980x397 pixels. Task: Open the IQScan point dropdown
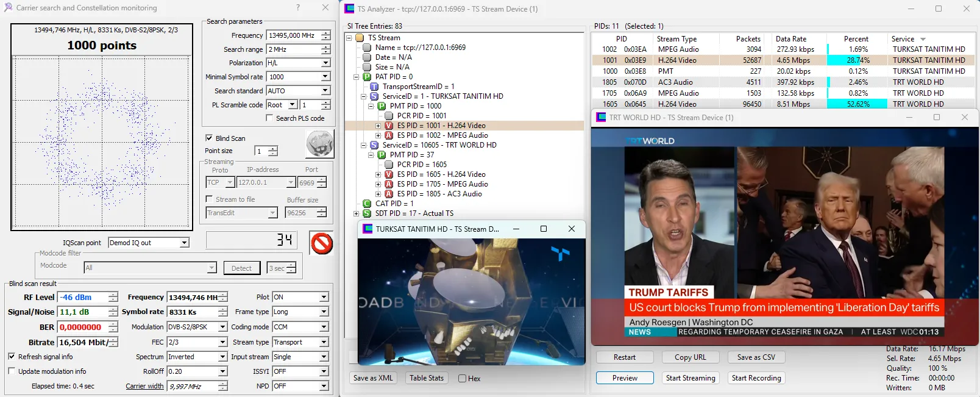pos(184,243)
